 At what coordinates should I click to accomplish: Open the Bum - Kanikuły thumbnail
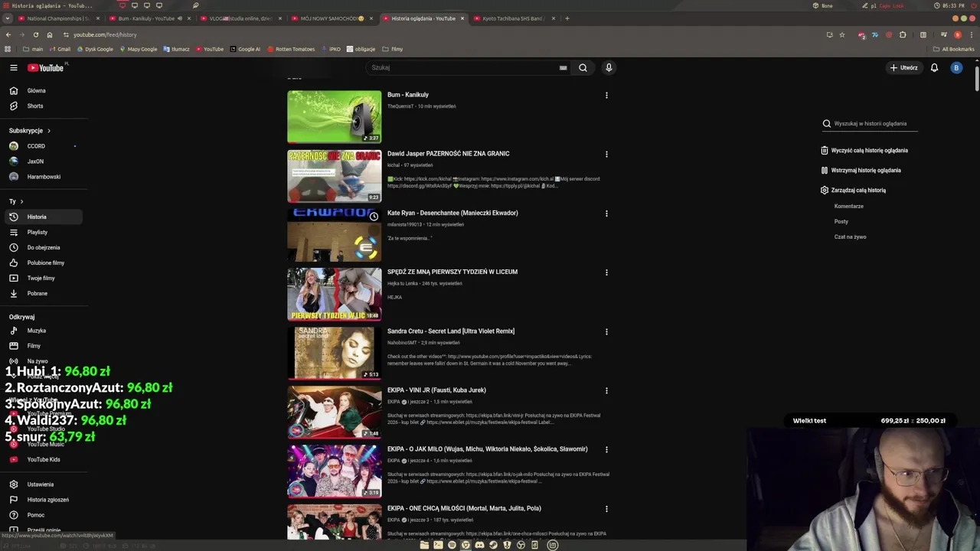click(334, 116)
